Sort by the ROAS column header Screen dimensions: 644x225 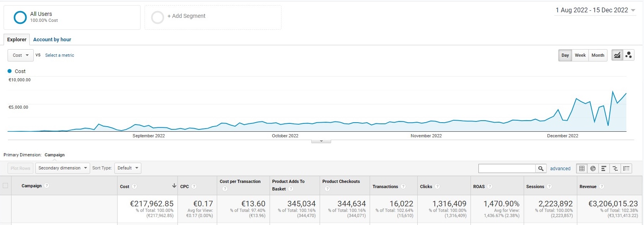(479, 187)
